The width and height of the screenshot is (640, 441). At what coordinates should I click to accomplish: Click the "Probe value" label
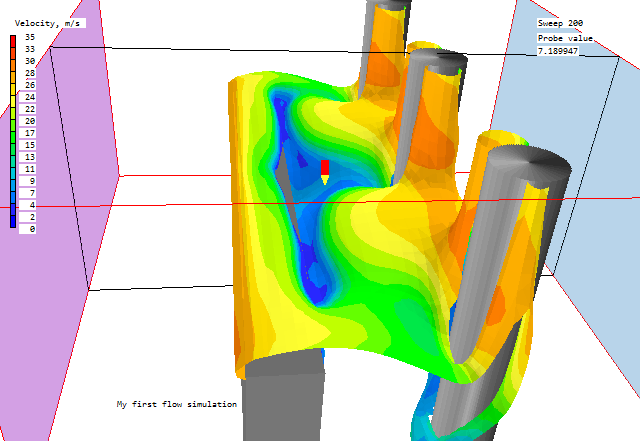click(x=565, y=38)
